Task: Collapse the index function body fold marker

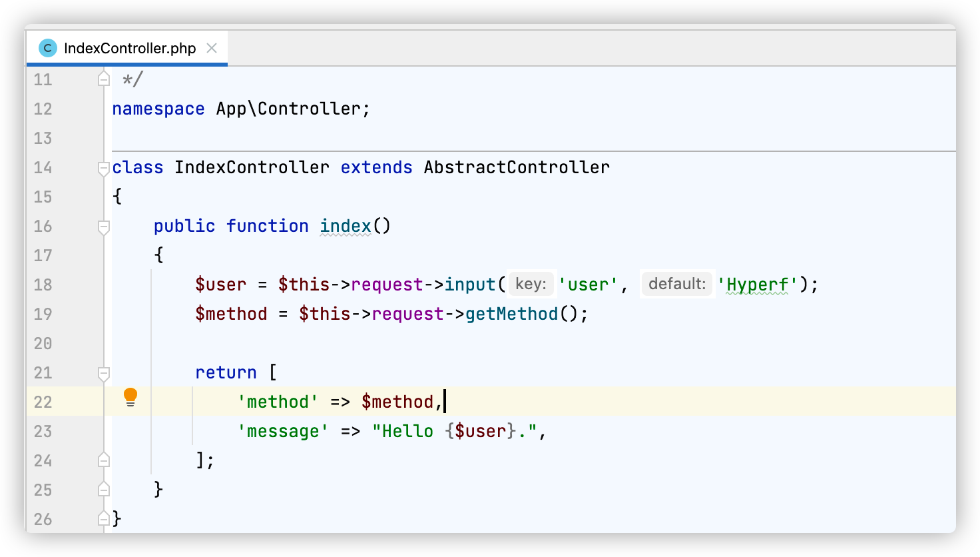Action: pos(103,226)
